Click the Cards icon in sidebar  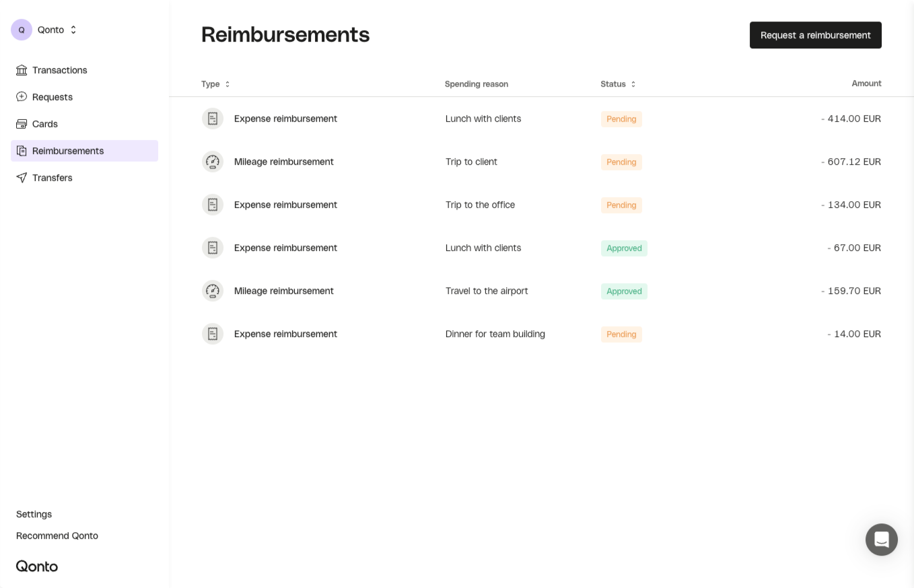pyautogui.click(x=22, y=124)
